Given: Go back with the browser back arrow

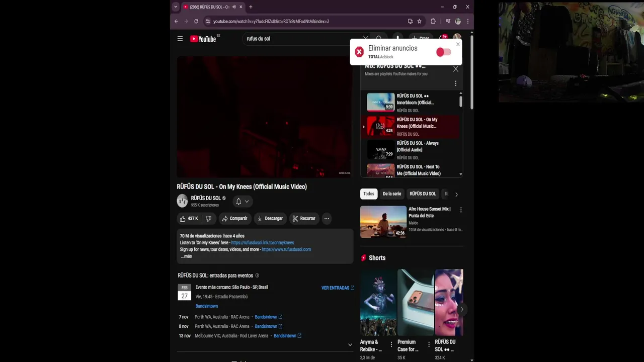Looking at the screenshot, I should (x=176, y=21).
